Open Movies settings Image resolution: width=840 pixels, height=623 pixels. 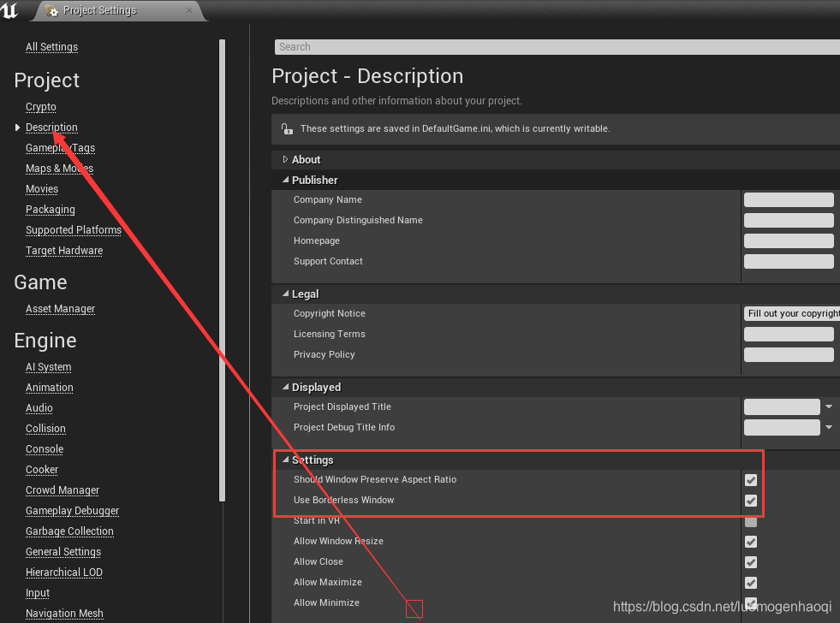42,189
